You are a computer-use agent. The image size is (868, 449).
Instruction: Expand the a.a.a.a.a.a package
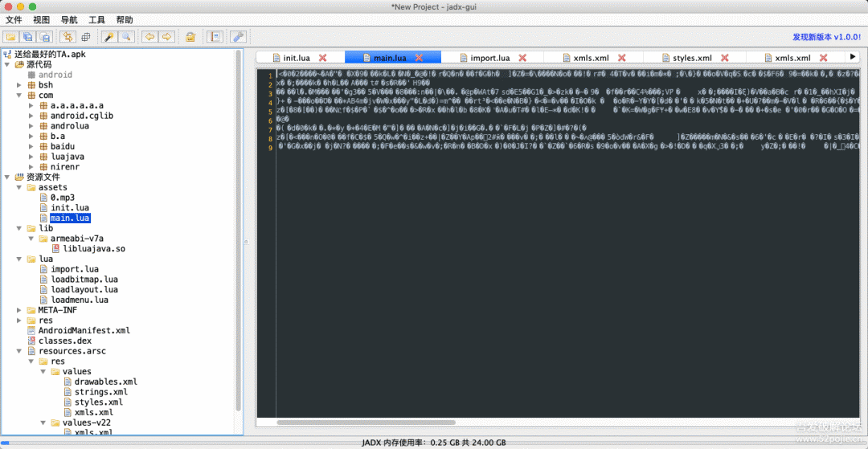coord(31,105)
